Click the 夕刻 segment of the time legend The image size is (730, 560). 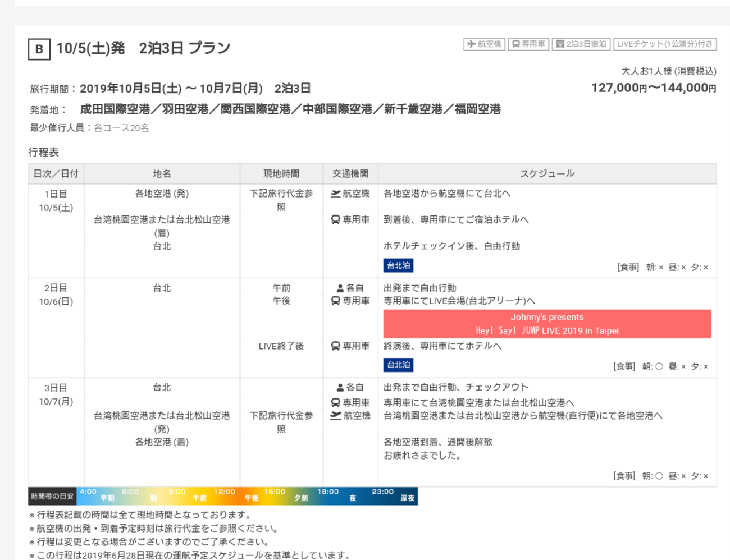tap(301, 498)
